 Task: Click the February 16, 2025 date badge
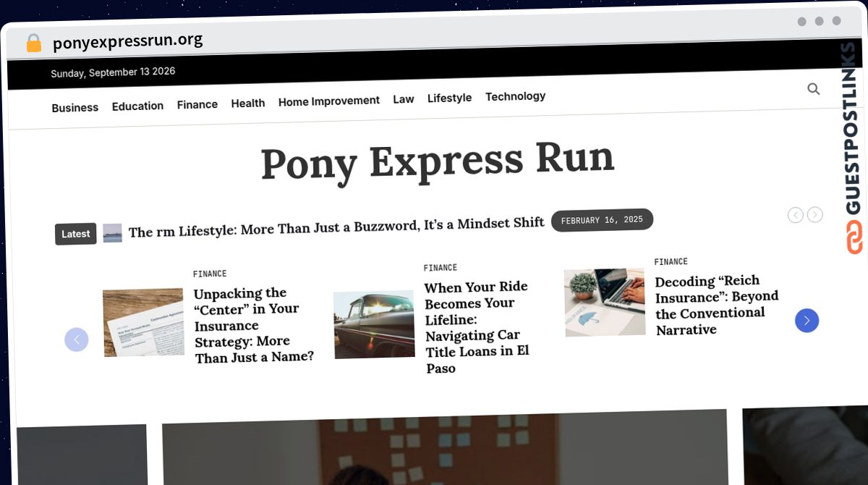pos(602,220)
